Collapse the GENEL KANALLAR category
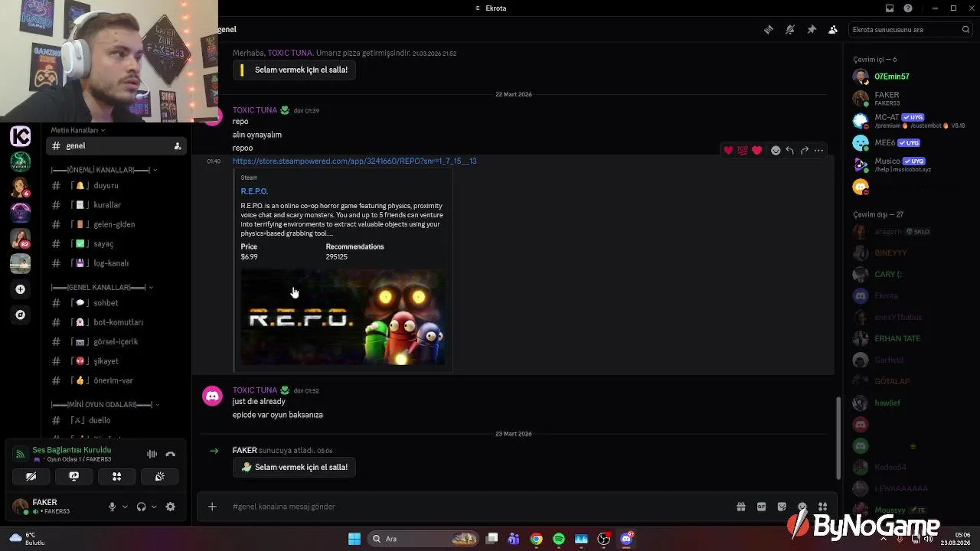Viewport: 980px width, 551px height. point(102,288)
